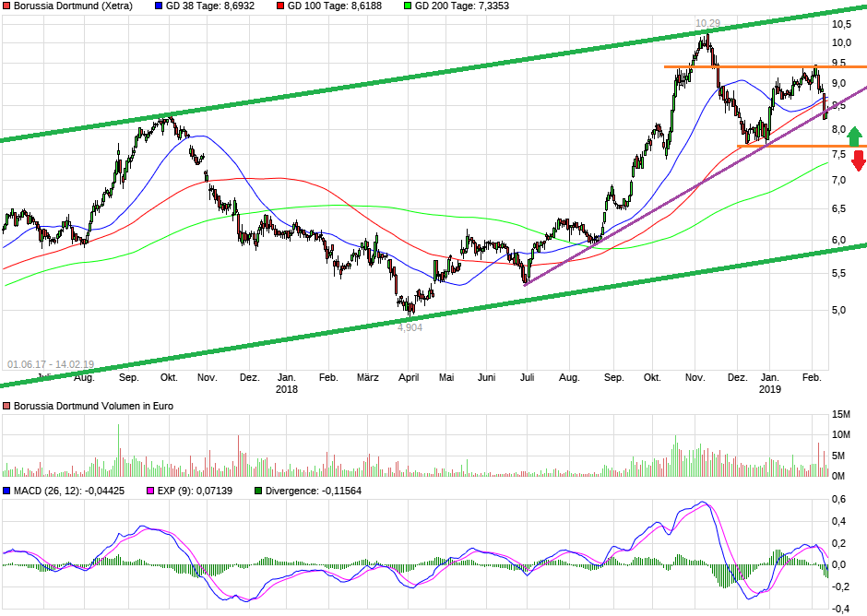
Task: Select the 'Borussia Dortmund (Xetra)' legend text
Action: click(73, 6)
